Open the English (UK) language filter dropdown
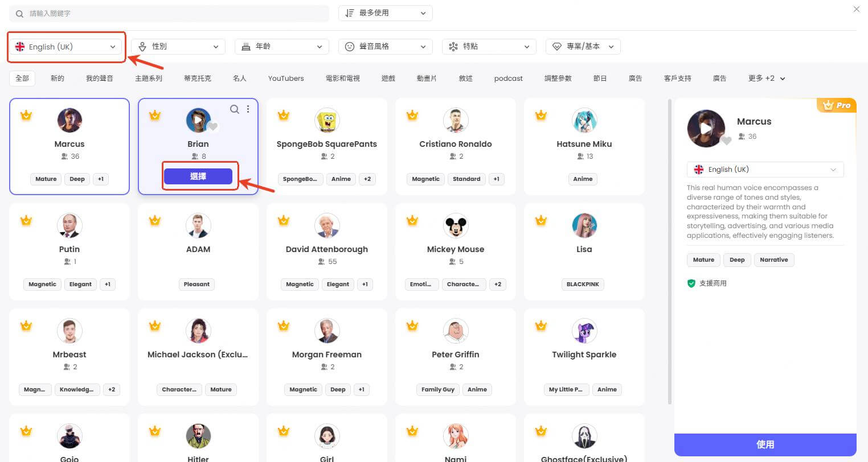Viewport: 868px width, 462px height. [x=66, y=47]
